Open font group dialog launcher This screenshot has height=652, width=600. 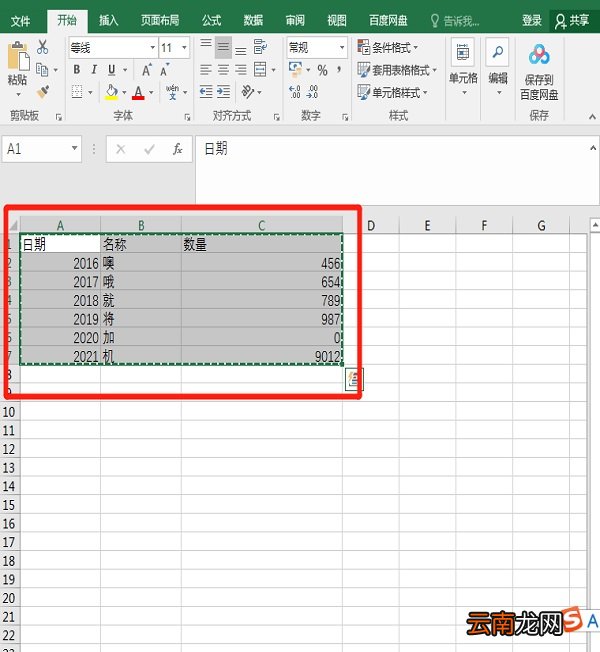point(187,117)
